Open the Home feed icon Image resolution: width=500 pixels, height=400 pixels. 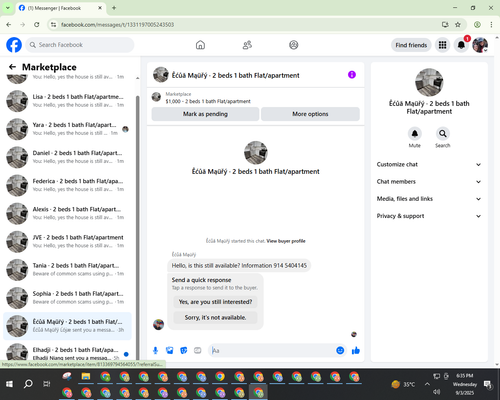click(x=200, y=45)
